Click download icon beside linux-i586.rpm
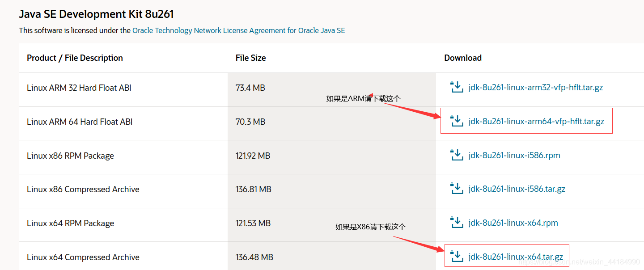The width and height of the screenshot is (644, 270). pos(456,155)
